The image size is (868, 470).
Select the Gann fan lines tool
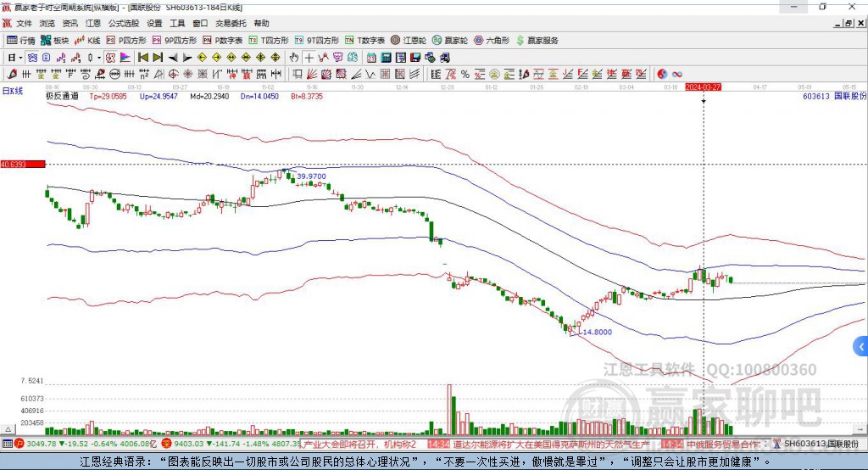click(x=312, y=74)
